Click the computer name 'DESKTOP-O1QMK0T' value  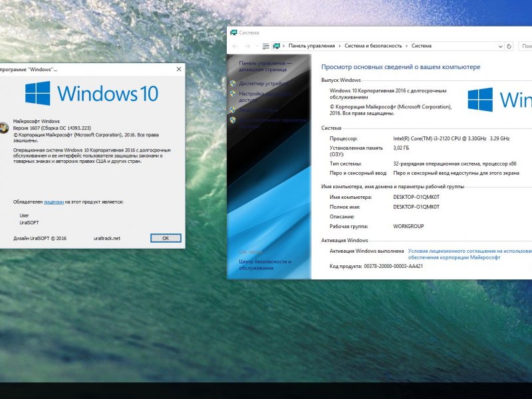click(x=416, y=197)
